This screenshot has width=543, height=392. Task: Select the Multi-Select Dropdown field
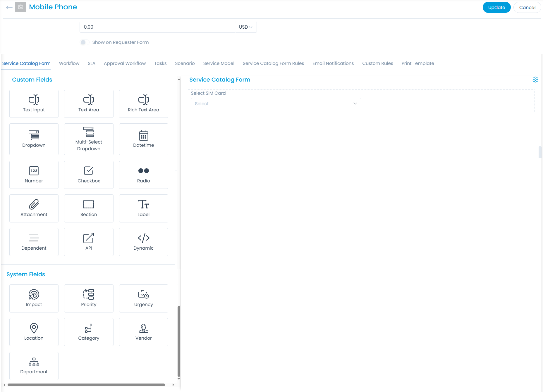tap(88, 139)
